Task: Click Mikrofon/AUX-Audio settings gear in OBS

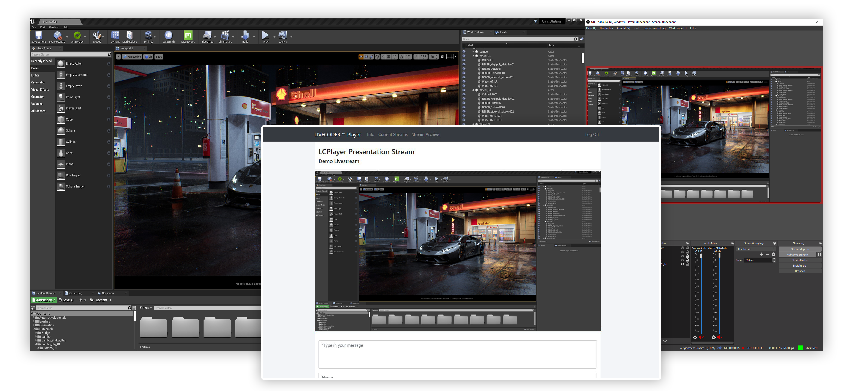Action: (x=714, y=337)
